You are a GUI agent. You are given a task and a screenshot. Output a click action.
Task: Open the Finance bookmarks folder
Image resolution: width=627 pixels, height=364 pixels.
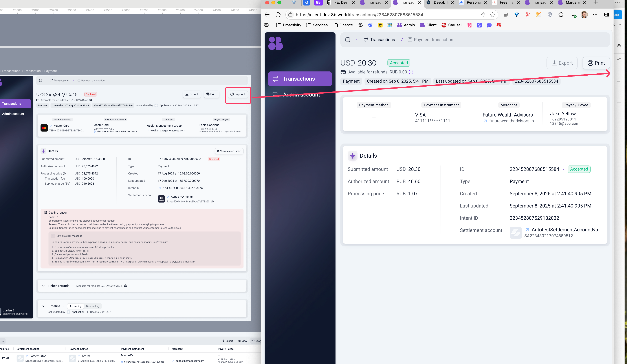(343, 25)
